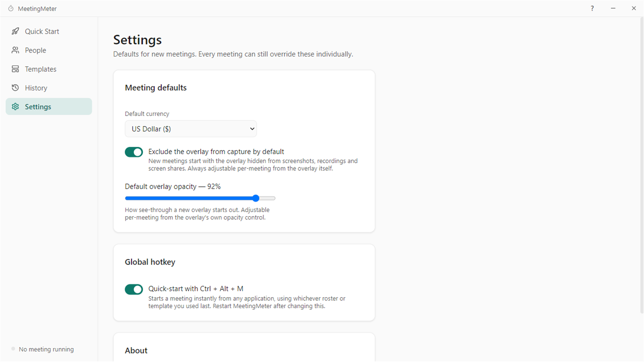Open help with the question mark icon
The height and width of the screenshot is (362, 644).
592,8
